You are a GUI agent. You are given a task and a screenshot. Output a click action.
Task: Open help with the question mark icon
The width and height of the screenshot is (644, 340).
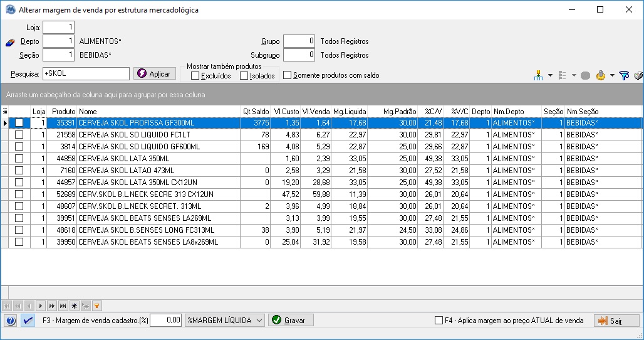pos(11,321)
